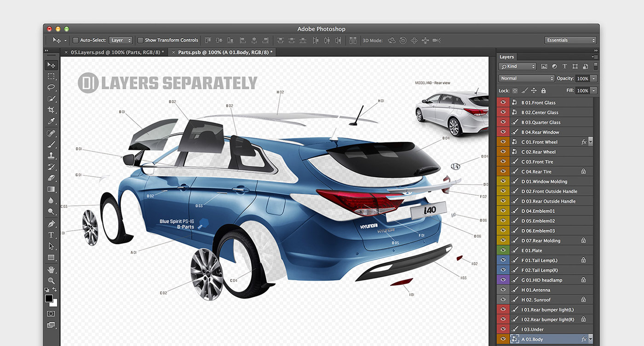Change screen mode icon at toolbox bottom
The image size is (644, 346).
tap(51, 325)
